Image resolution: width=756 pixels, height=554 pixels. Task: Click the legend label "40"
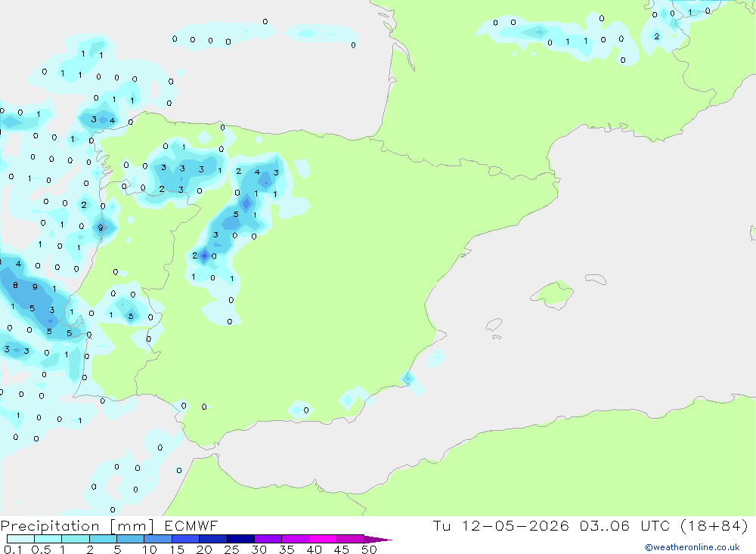coord(314,549)
